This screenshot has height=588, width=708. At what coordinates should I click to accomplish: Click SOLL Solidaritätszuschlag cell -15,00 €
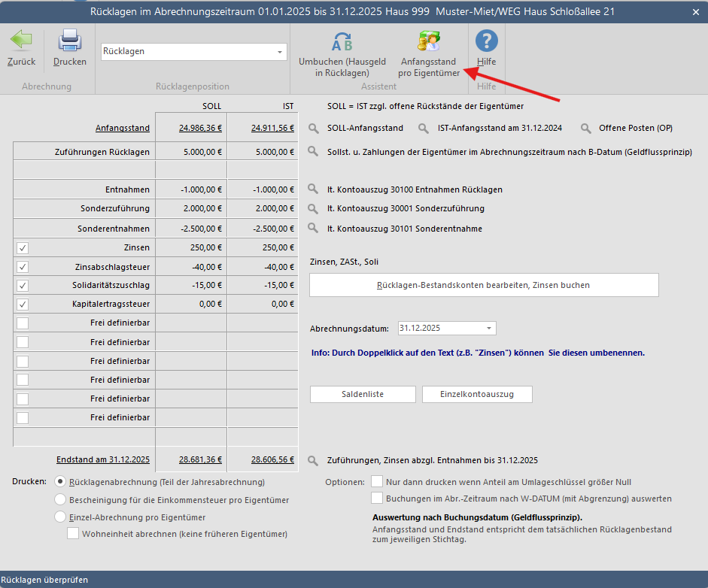pyautogui.click(x=191, y=285)
